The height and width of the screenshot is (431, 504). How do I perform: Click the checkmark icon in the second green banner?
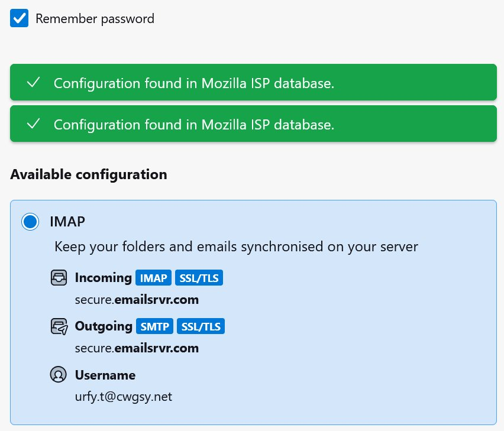[x=34, y=124]
